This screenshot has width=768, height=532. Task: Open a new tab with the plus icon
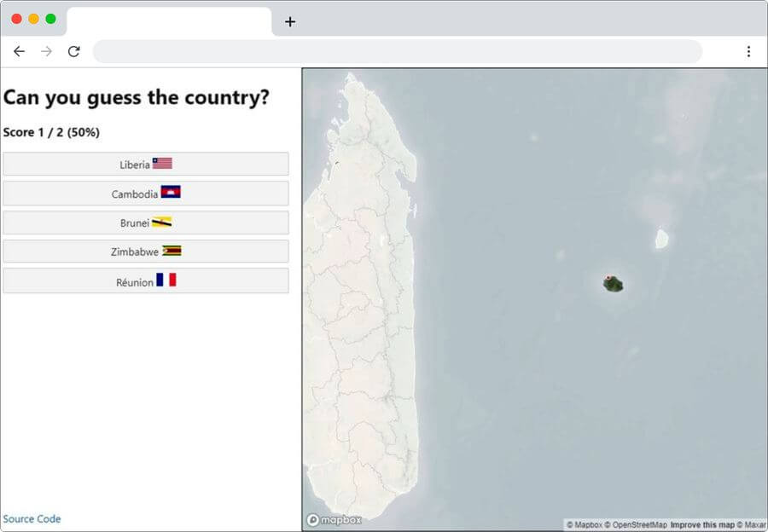(290, 21)
